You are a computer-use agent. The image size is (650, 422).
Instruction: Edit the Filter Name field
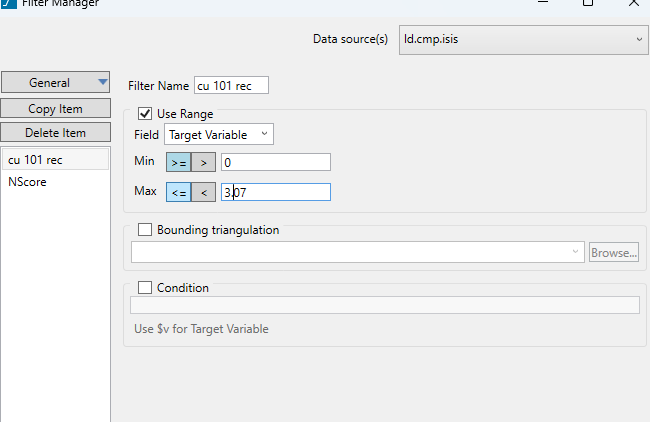point(231,85)
